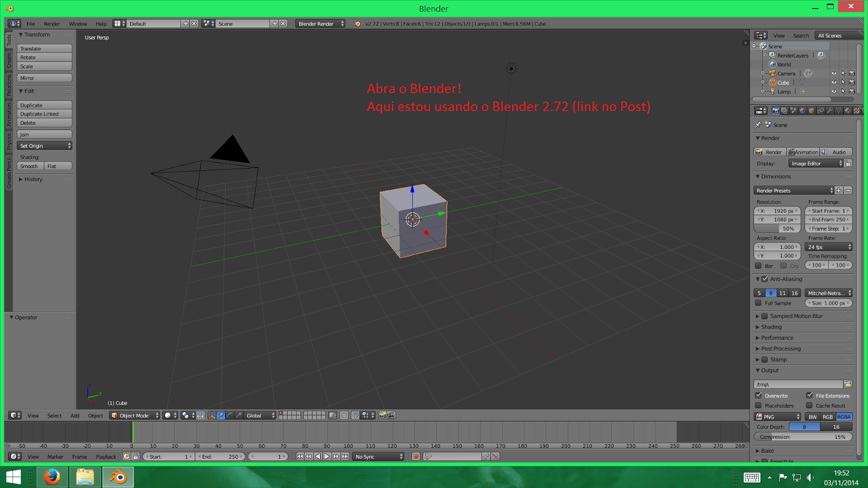Play the animation forward
The image size is (868, 488).
327,457
